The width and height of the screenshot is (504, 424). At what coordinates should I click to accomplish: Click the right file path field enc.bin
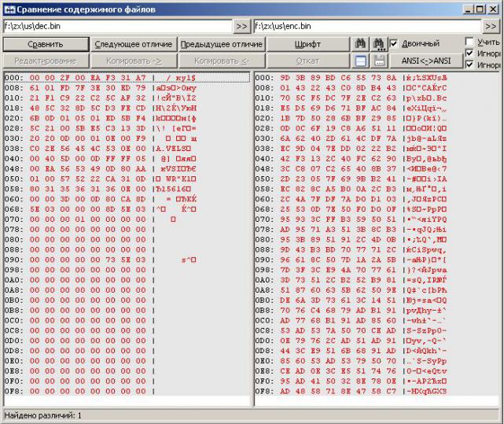coord(368,26)
